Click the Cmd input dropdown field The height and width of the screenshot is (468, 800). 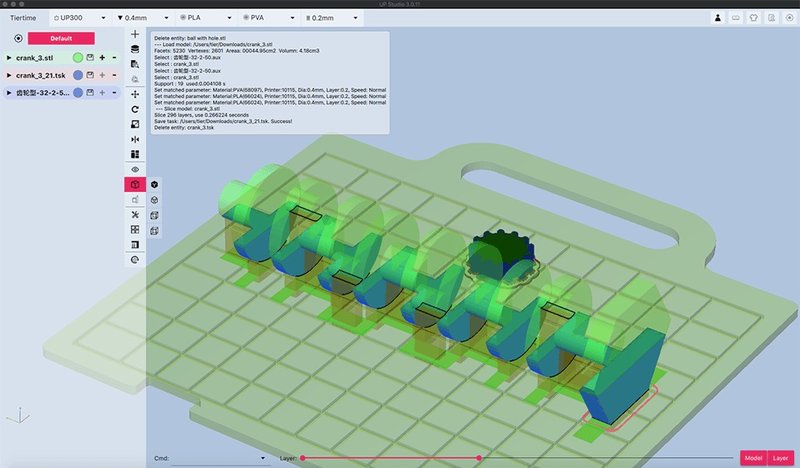221,458
